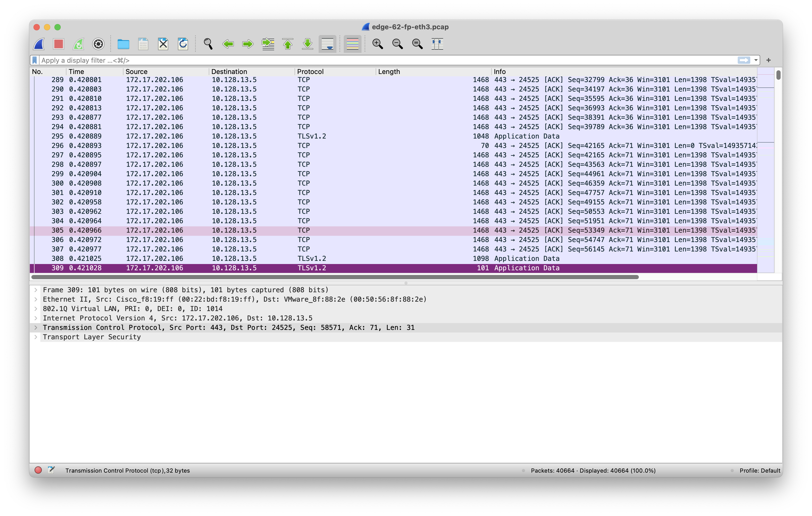The width and height of the screenshot is (812, 516).
Task: Go to specified packet icon
Action: tap(268, 44)
